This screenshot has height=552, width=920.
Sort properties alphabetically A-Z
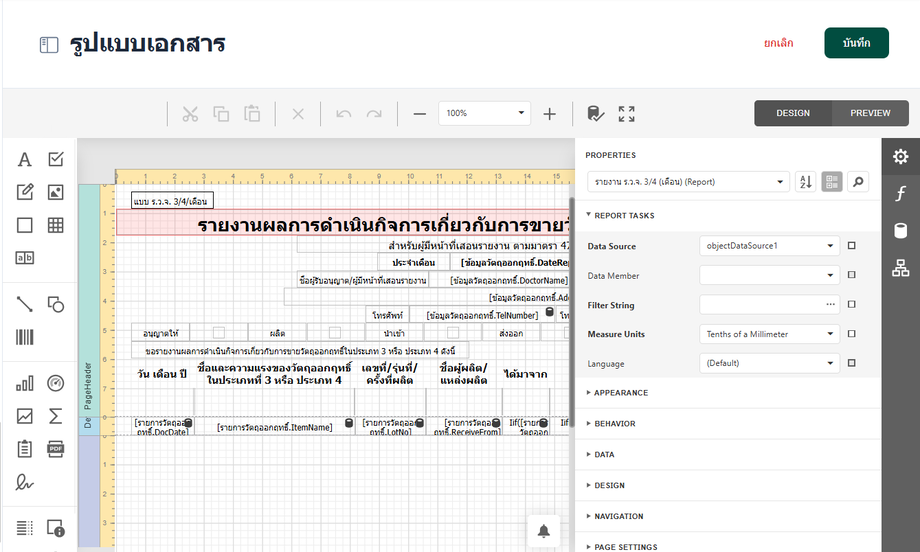(x=806, y=182)
